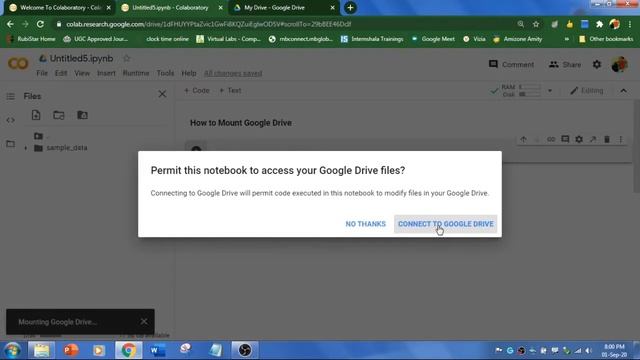Viewport: 640px width, 360px height.
Task: Star the Untitled5.ipynb notebook
Action: (127, 58)
